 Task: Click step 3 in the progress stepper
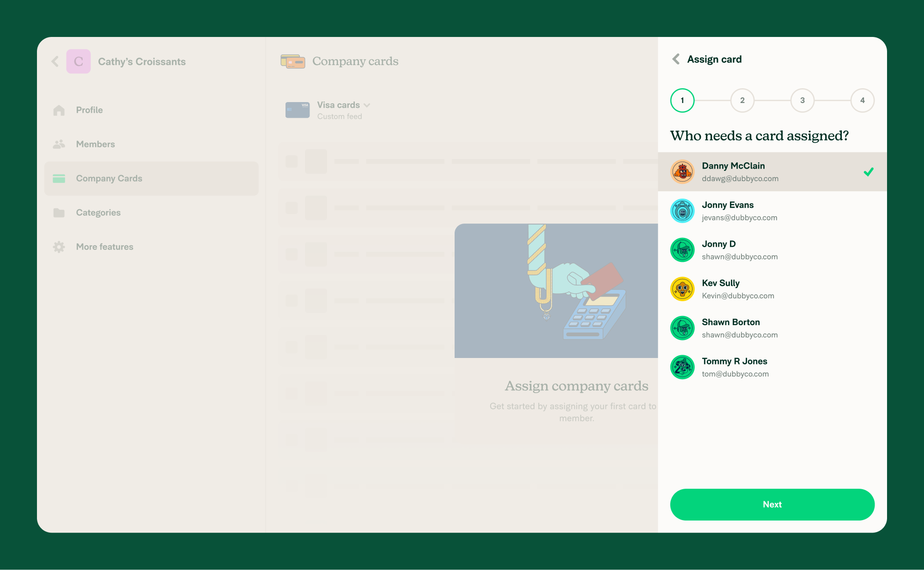click(x=802, y=100)
